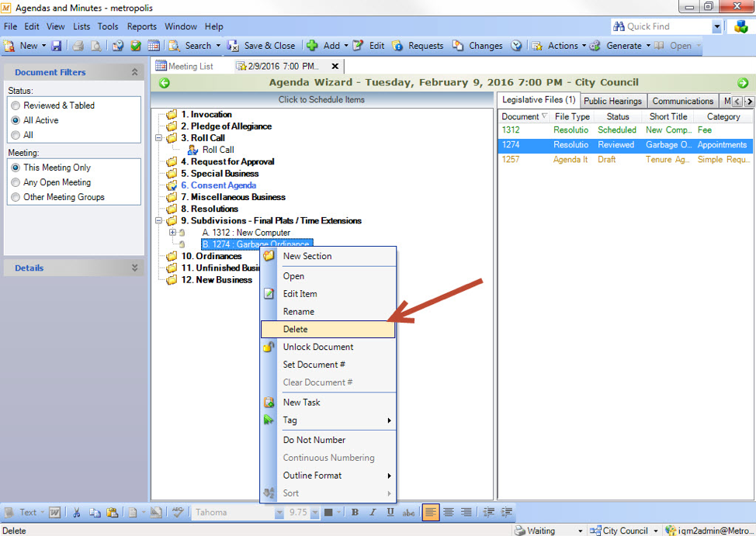
Task: Click the decrease indent icon
Action: (488, 512)
